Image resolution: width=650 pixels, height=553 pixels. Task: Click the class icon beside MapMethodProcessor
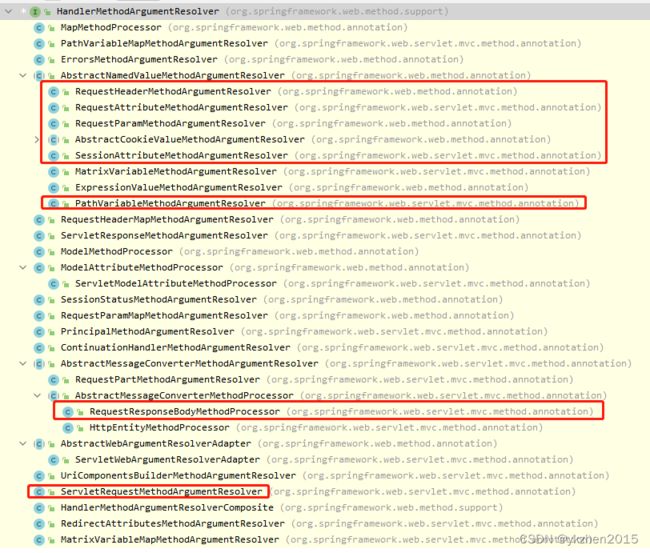click(x=39, y=28)
